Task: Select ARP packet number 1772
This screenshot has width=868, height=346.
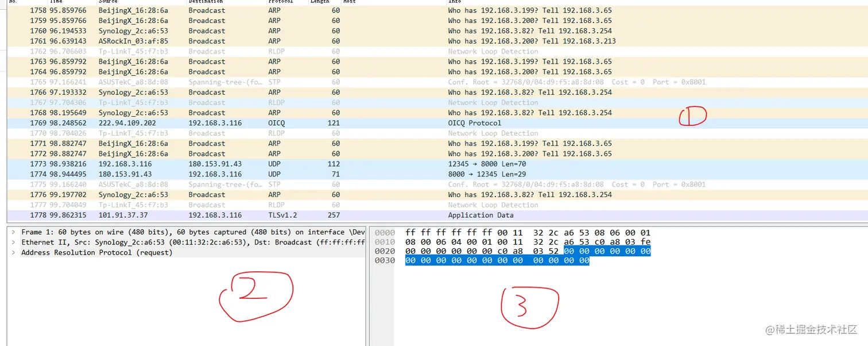Action: tap(437, 154)
